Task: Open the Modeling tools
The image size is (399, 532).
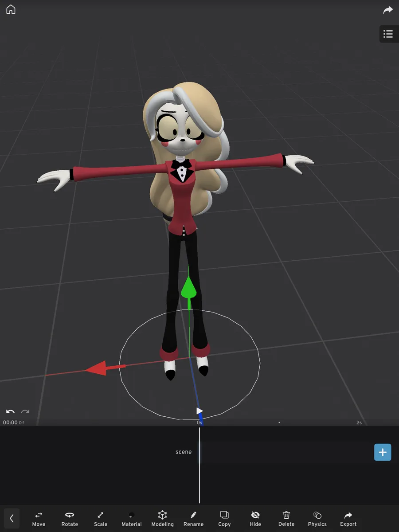Action: 163,519
